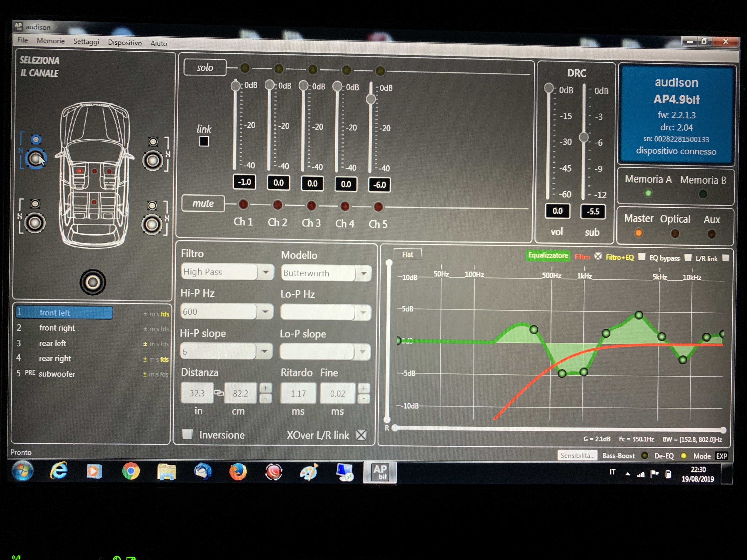
Task: Click the AP bit application taskbar icon
Action: pos(380,472)
